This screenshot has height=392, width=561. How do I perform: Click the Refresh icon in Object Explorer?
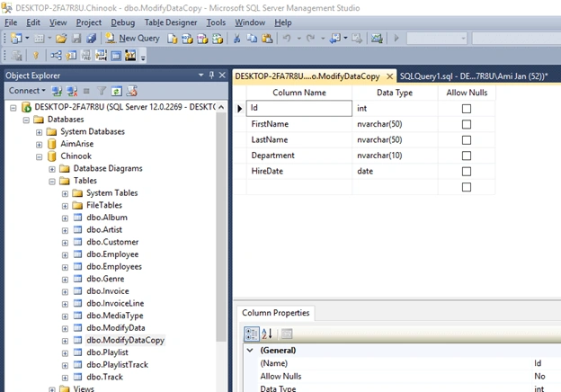coord(117,91)
